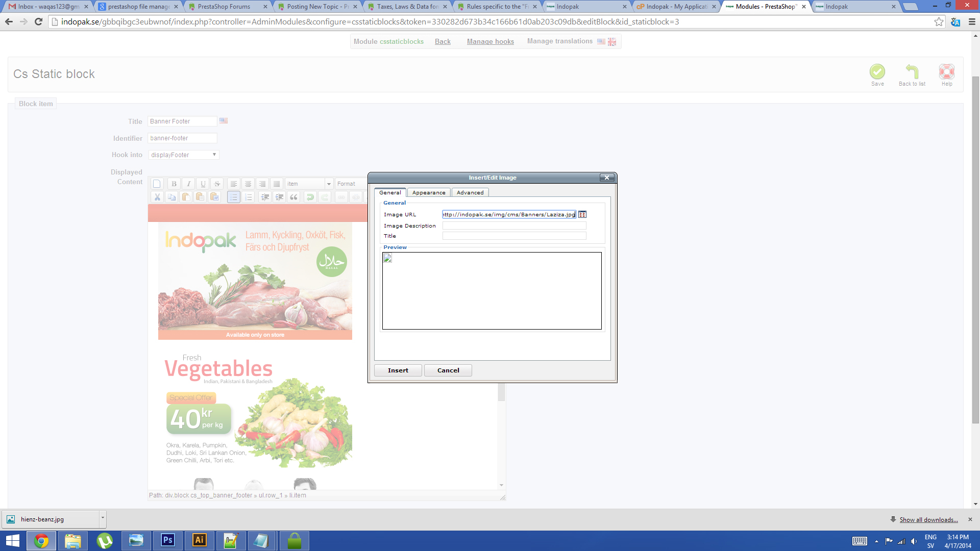
Task: Switch to the Advanced tab
Action: [x=470, y=193]
